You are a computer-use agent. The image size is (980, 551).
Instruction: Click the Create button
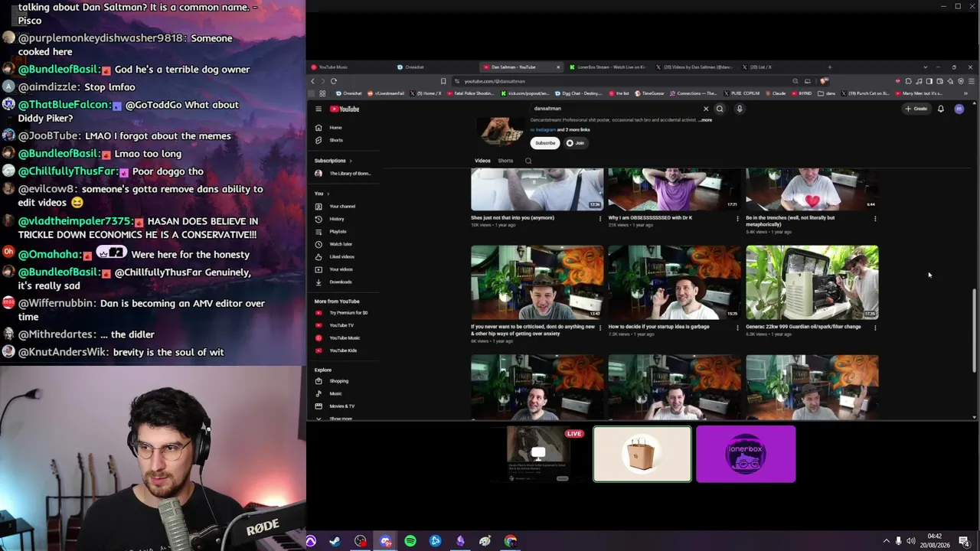tap(916, 109)
